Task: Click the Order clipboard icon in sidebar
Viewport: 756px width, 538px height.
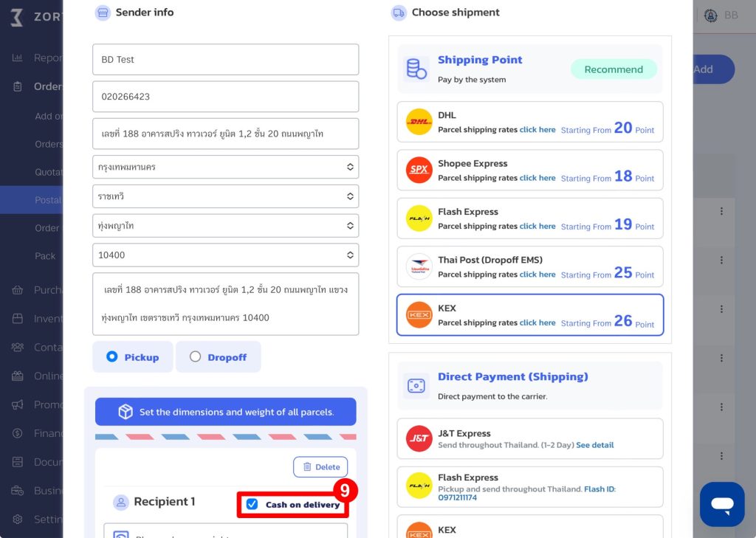Action: coord(18,87)
